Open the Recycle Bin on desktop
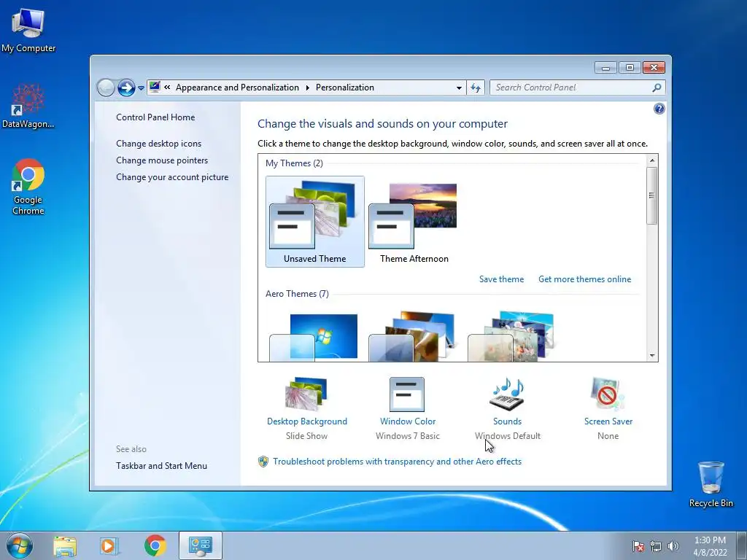Image resolution: width=747 pixels, height=560 pixels. pos(711,484)
